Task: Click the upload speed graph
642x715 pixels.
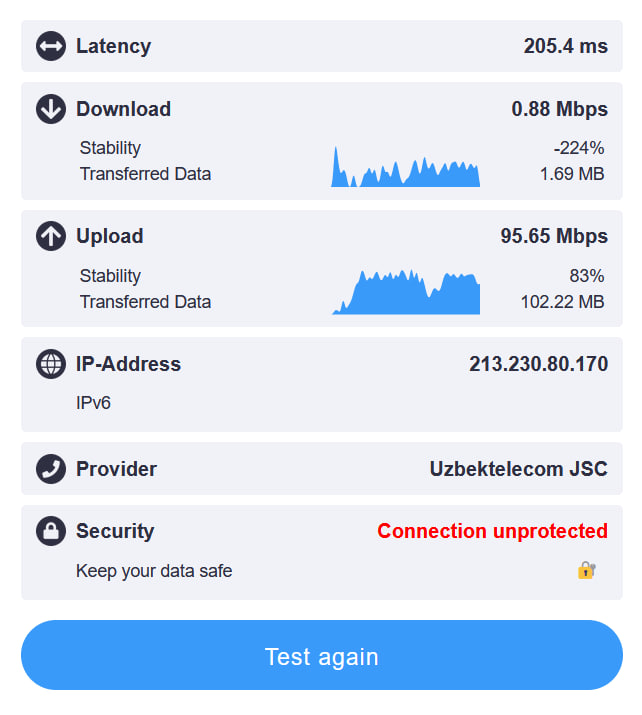Action: [406, 292]
